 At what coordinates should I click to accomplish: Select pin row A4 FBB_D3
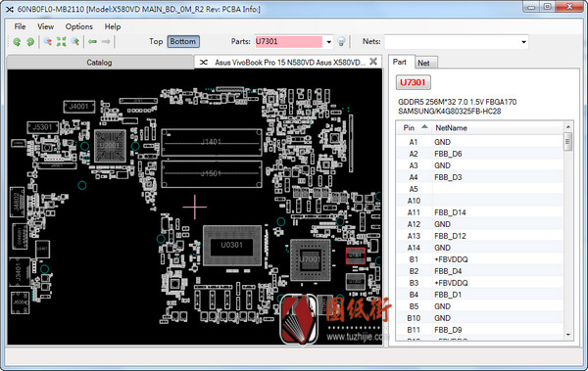(480, 177)
